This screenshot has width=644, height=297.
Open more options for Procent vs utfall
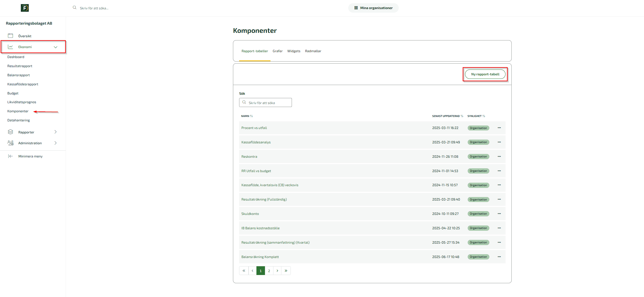click(499, 128)
